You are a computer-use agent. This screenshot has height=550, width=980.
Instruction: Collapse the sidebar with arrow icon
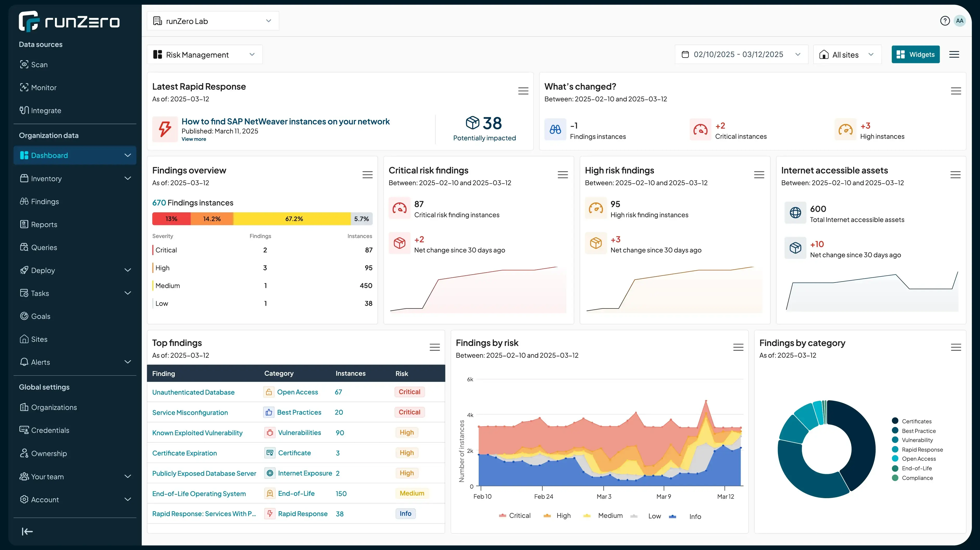(x=27, y=531)
